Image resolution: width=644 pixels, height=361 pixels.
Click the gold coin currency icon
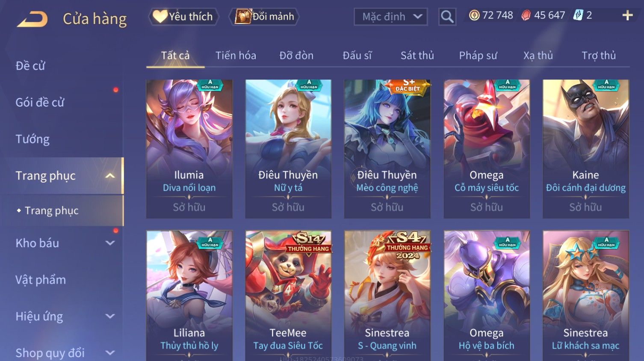click(x=474, y=15)
